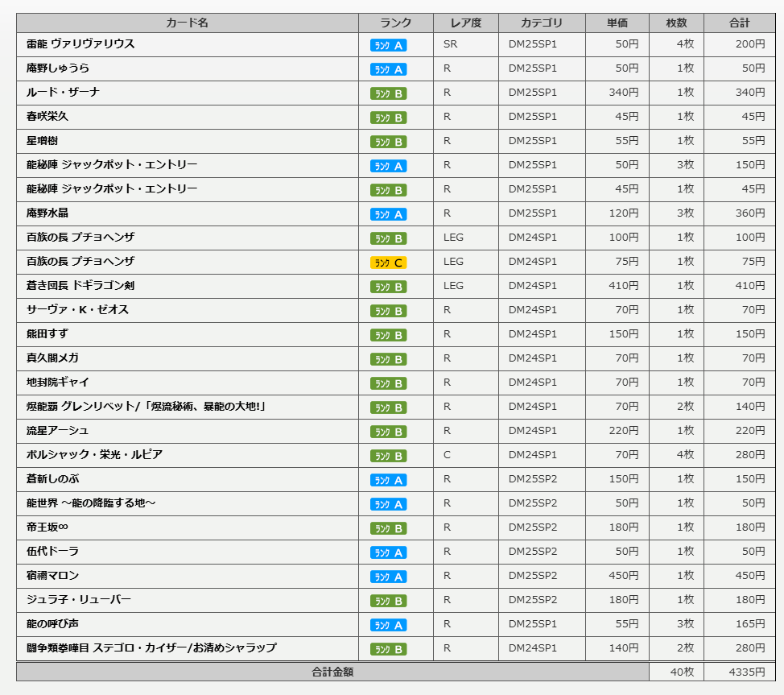Select the Rank A badge for 庵野水晶

coord(389,214)
